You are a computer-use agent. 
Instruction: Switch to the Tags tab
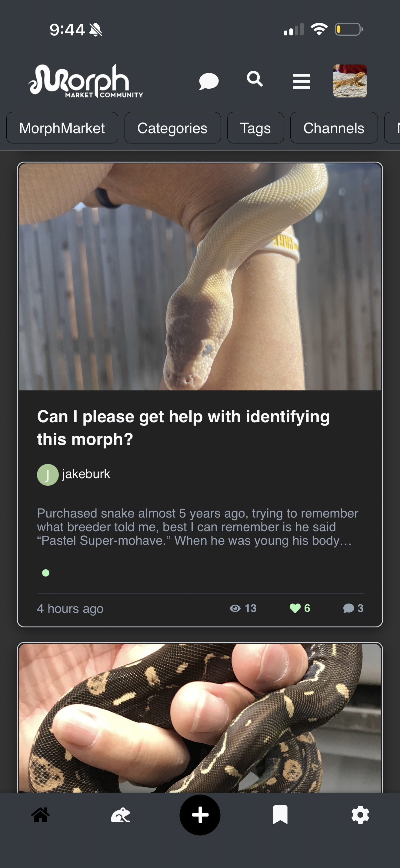[x=255, y=128]
